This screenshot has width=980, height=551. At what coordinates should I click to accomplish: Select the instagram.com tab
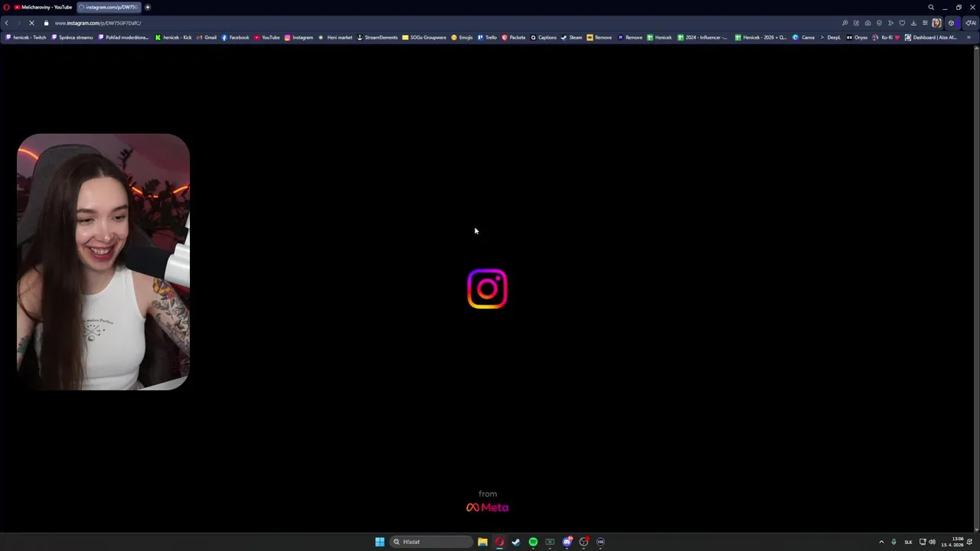109,7
